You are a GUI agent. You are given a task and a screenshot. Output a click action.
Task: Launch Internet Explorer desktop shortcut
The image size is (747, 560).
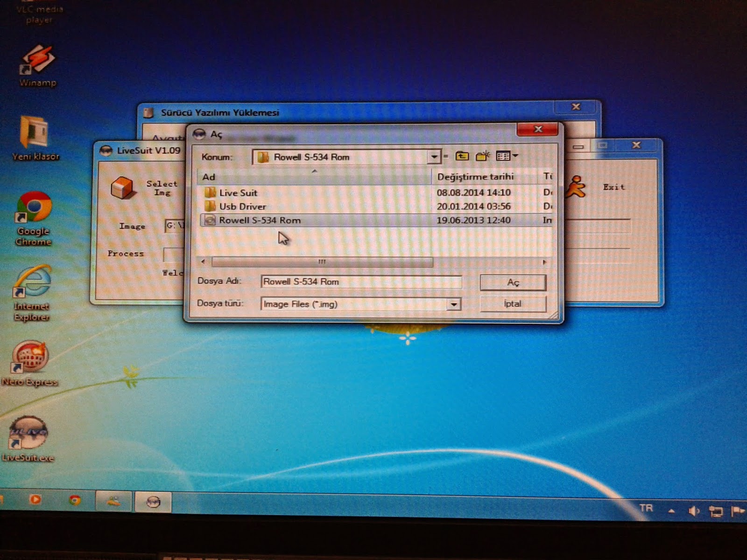pos(32,294)
